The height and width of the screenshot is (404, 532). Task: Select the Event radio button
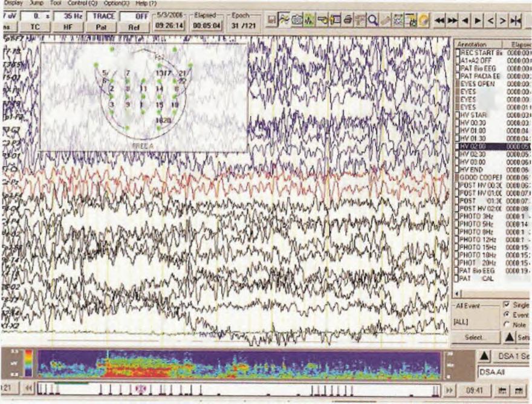tap(507, 314)
